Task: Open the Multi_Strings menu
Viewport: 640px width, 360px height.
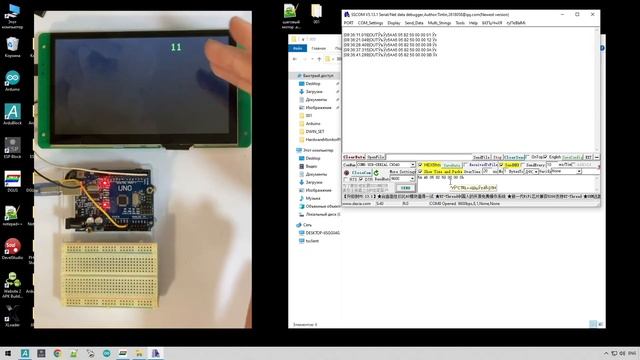Action: [x=439, y=23]
